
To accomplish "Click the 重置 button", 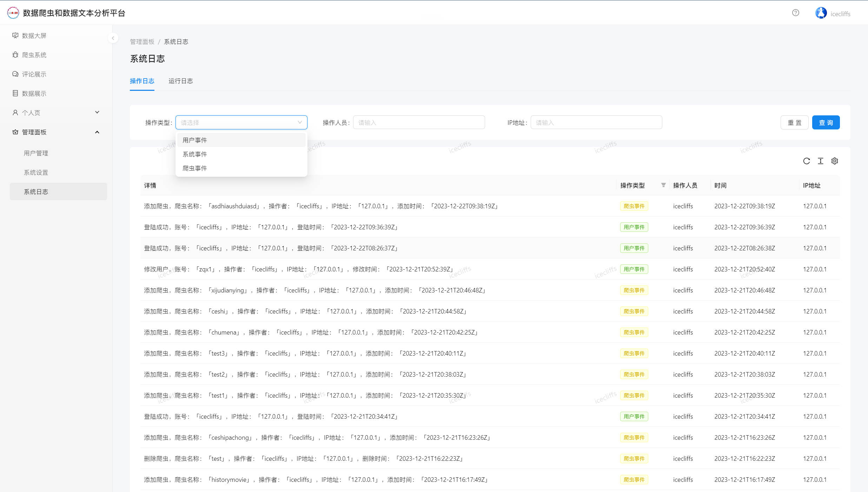I will (794, 122).
